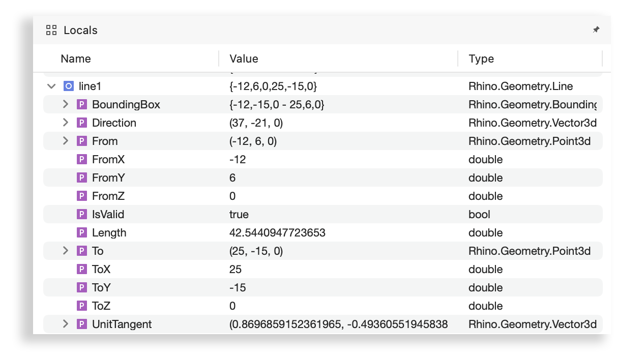
Task: Expand the To point property
Action: point(65,251)
